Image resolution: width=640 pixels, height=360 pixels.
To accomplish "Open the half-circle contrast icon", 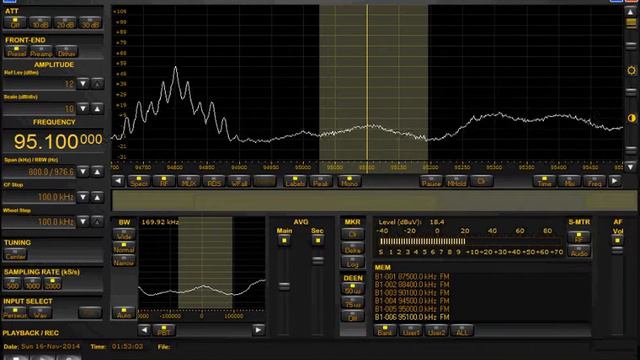I will pyautogui.click(x=631, y=118).
